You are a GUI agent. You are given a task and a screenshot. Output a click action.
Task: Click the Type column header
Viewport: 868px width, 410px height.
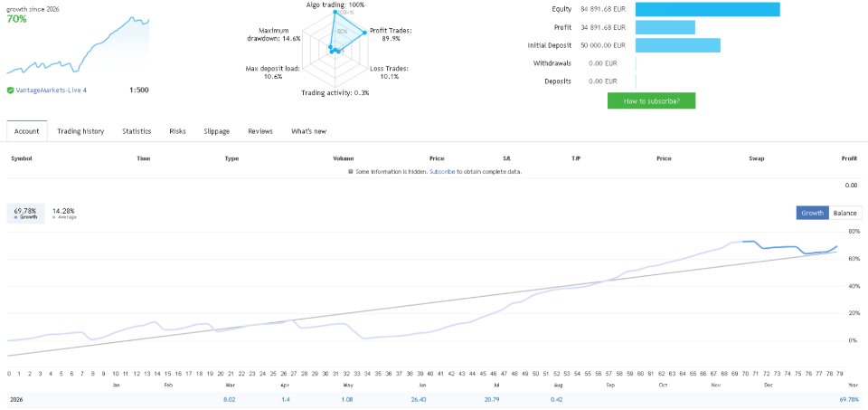(x=231, y=158)
